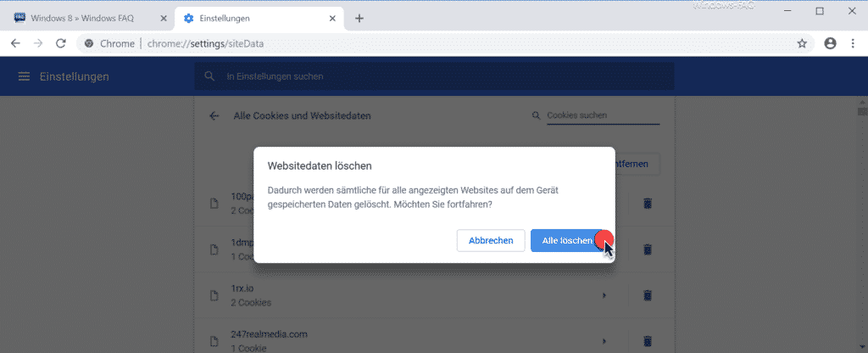Screen dimensions: 868x353
Task: Reload the current page
Action: pyautogui.click(x=61, y=44)
